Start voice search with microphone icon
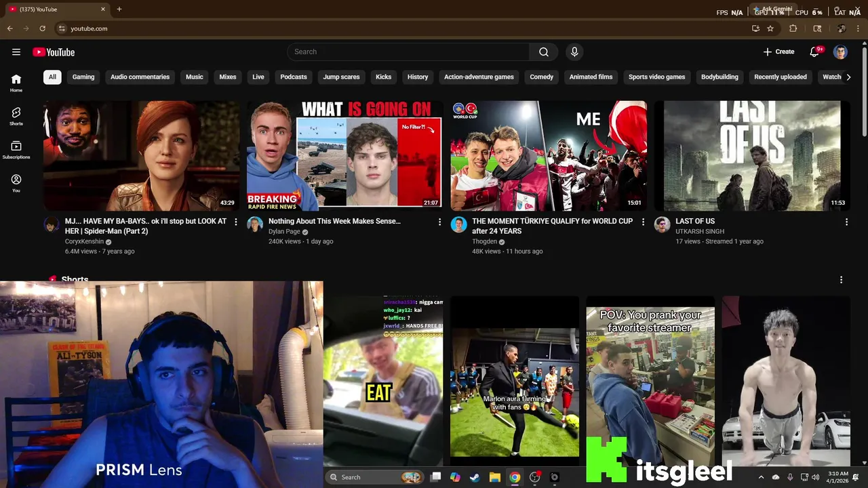Image resolution: width=868 pixels, height=488 pixels. [574, 52]
